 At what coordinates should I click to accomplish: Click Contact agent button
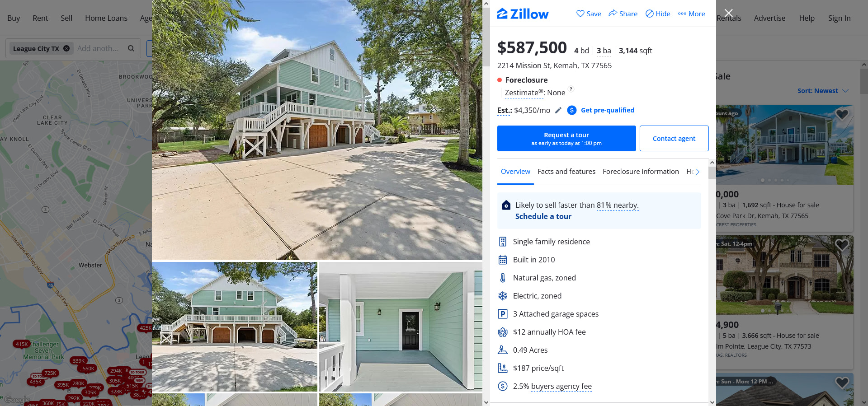(674, 138)
